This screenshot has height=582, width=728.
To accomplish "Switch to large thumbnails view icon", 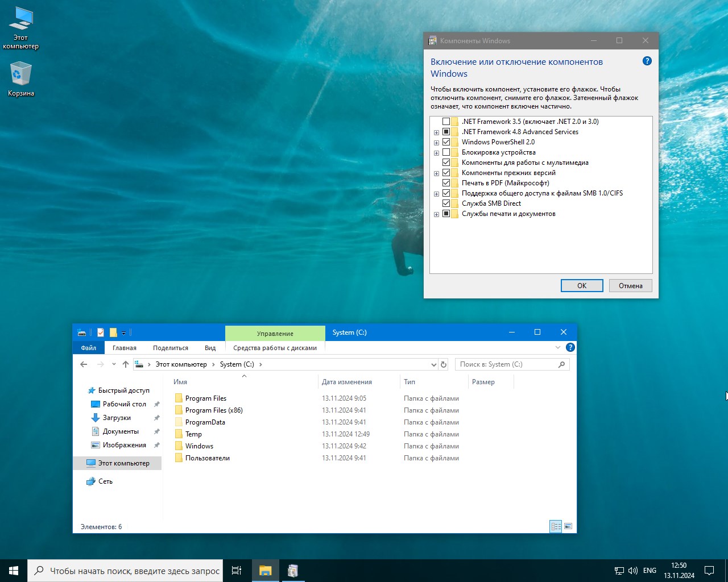I will [568, 526].
